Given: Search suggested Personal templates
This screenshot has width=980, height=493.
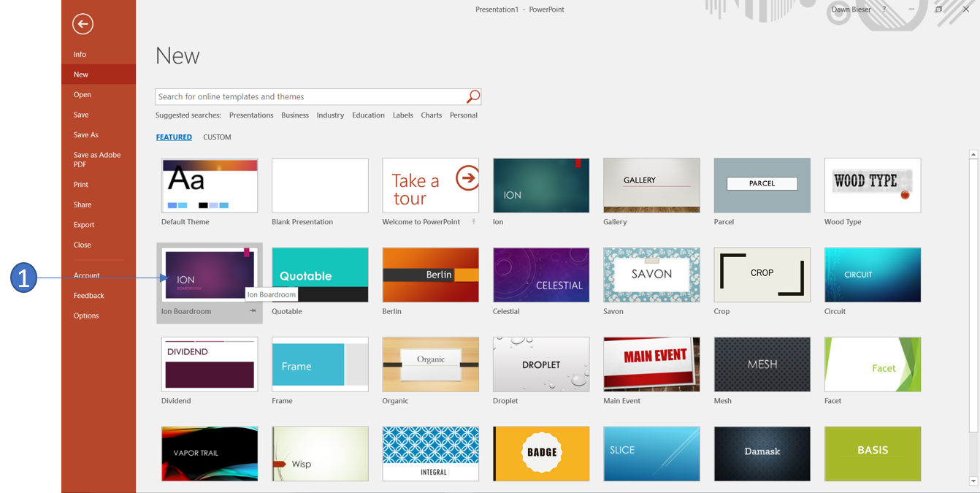Looking at the screenshot, I should 463,115.
